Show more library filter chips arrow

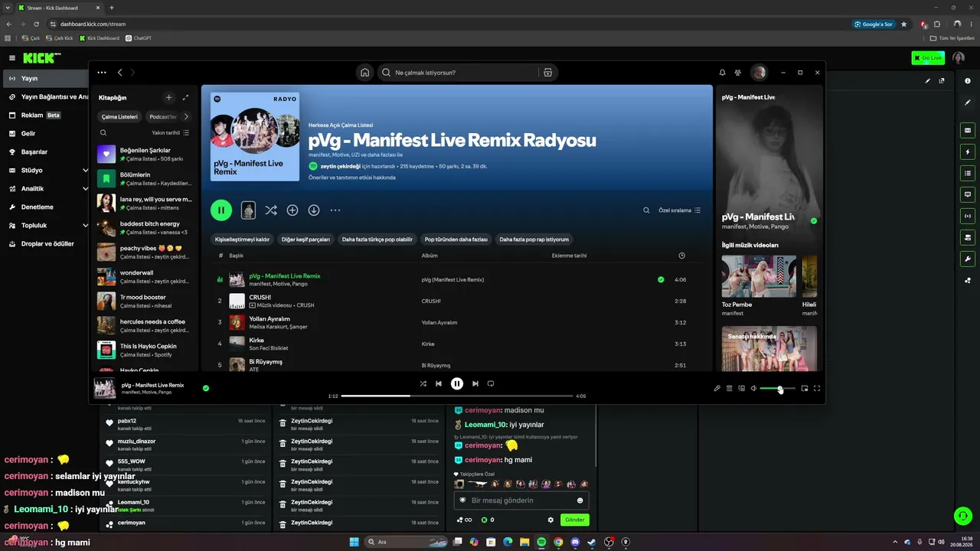[186, 117]
